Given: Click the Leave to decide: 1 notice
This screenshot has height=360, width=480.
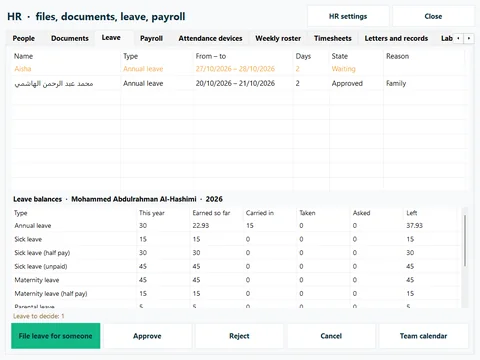Looking at the screenshot, I should tap(39, 316).
